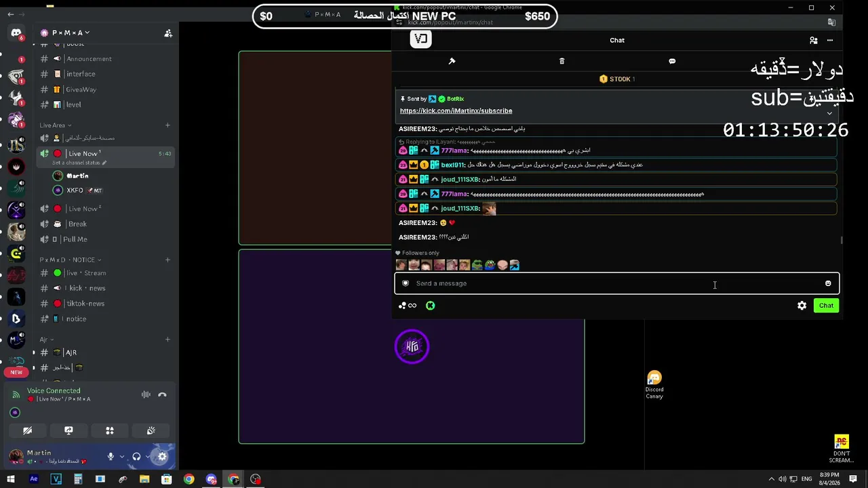This screenshot has width=868, height=488.
Task: Open Kick chat settings gear
Action: point(802,306)
